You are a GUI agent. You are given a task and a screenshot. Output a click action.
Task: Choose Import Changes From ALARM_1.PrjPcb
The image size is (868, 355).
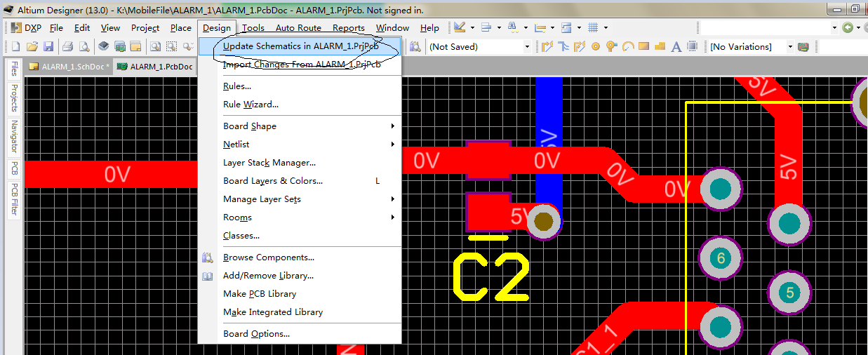tap(300, 65)
